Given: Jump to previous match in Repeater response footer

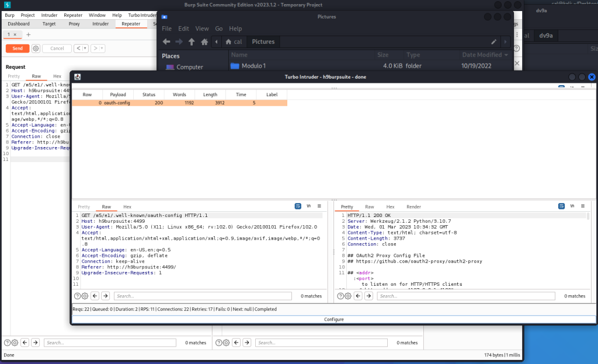Looking at the screenshot, I should click(237, 342).
